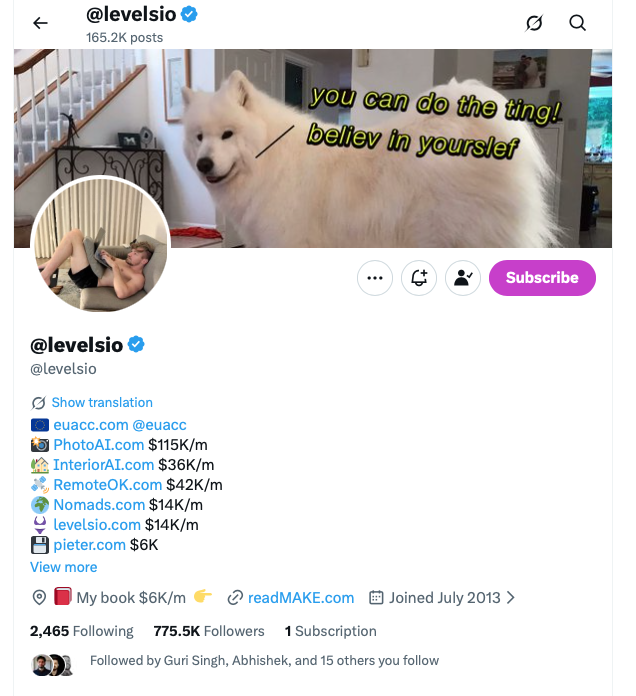The image size is (636, 696).
Task: Click the calendar icon near Joined date
Action: pyautogui.click(x=376, y=597)
